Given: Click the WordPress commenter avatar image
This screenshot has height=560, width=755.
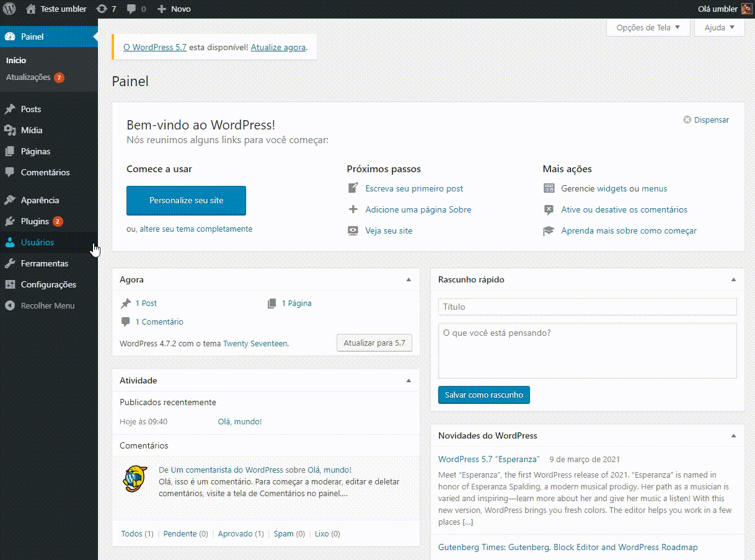Looking at the screenshot, I should click(135, 478).
